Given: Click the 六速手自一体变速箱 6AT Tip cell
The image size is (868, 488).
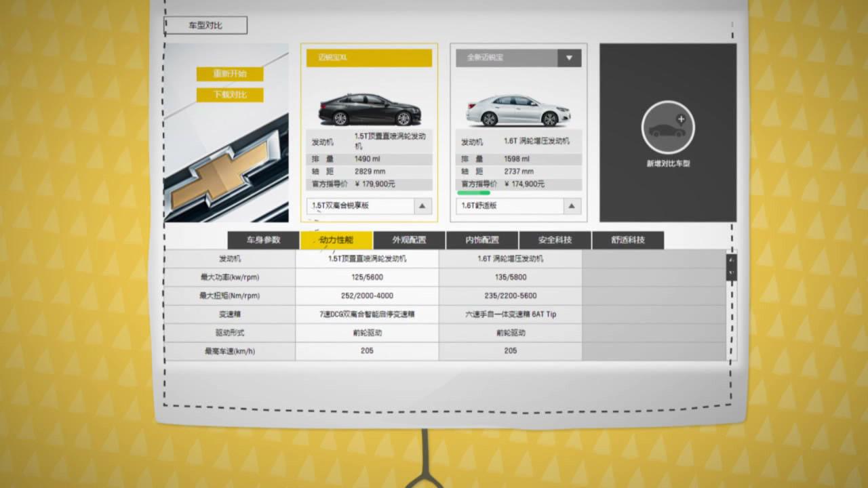Looking at the screenshot, I should 511,314.
